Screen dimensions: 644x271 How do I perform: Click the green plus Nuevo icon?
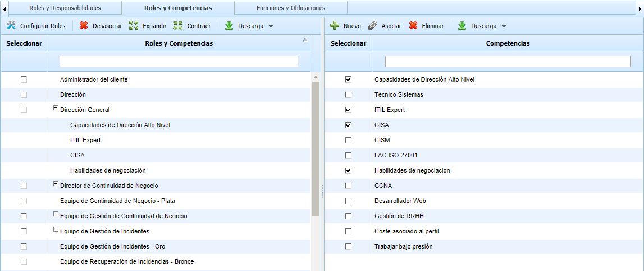(x=335, y=26)
